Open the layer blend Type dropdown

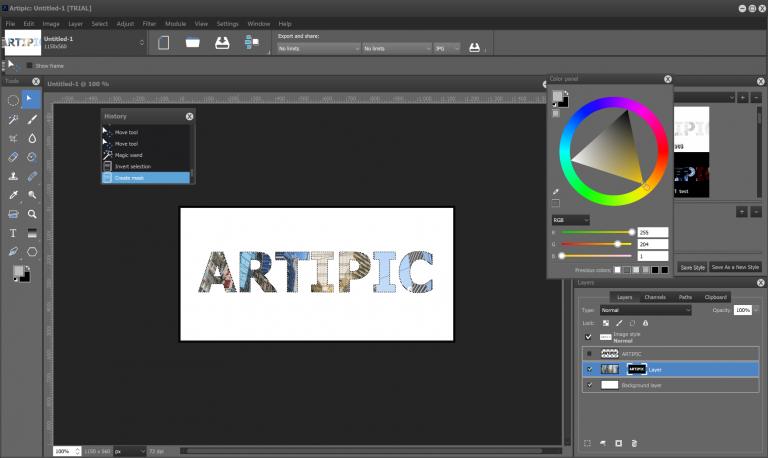(x=646, y=310)
